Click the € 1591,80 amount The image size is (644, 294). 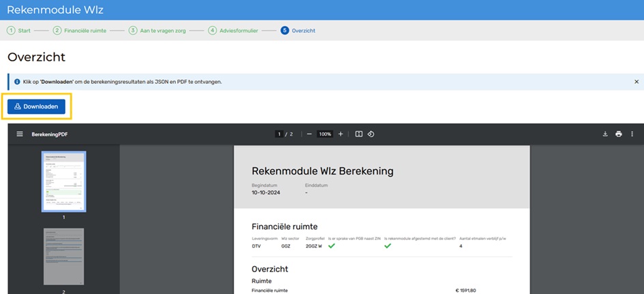pos(466,291)
